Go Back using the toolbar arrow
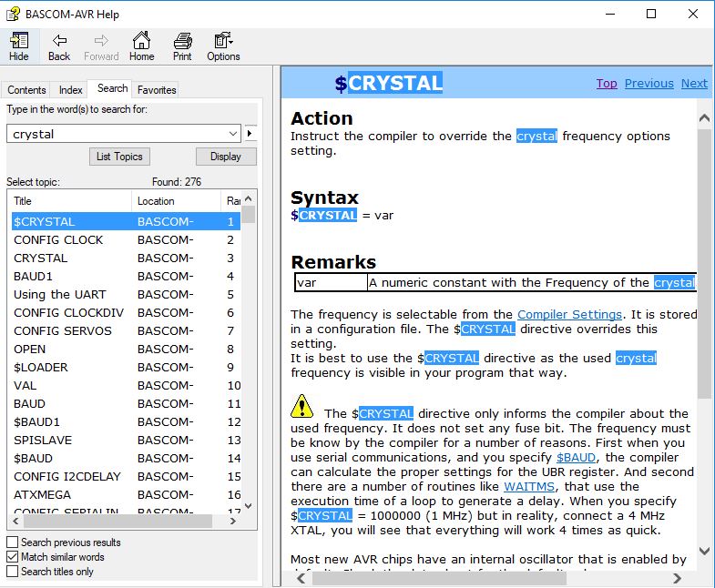 click(59, 46)
